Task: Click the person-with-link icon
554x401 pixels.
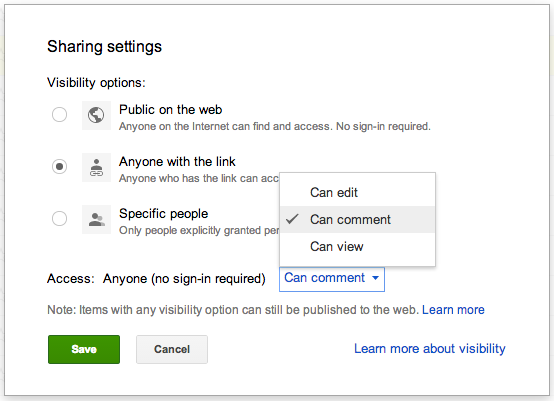Action: [96, 167]
